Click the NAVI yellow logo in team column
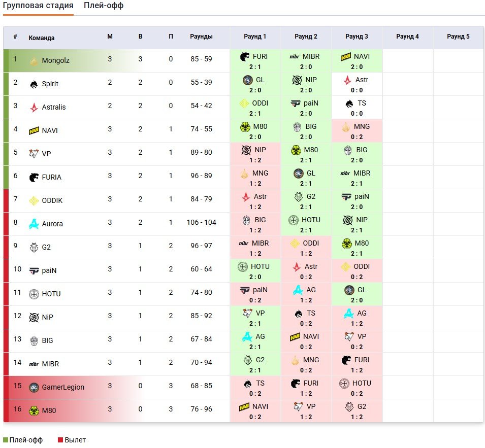The height and width of the screenshot is (448, 485). [x=34, y=131]
